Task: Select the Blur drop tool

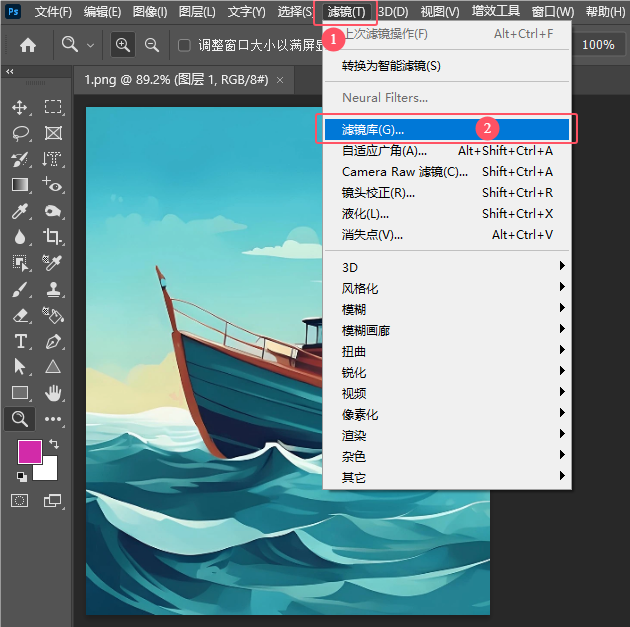Action: tap(20, 237)
